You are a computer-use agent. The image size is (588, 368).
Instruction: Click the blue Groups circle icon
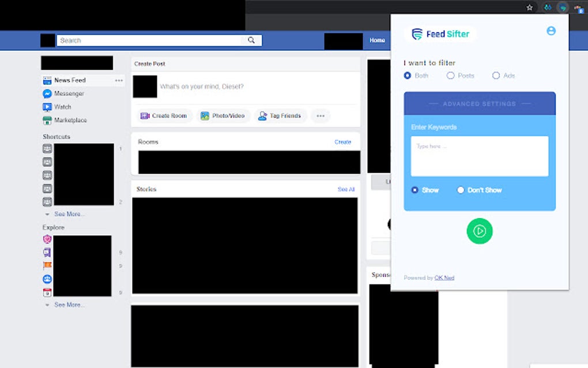tap(47, 279)
